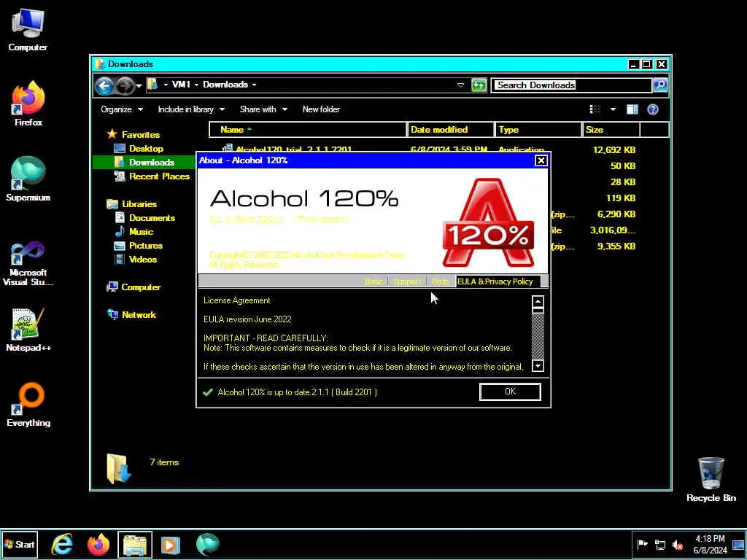Image resolution: width=747 pixels, height=560 pixels.
Task: Open the Note tab in About dialog
Action: point(440,281)
